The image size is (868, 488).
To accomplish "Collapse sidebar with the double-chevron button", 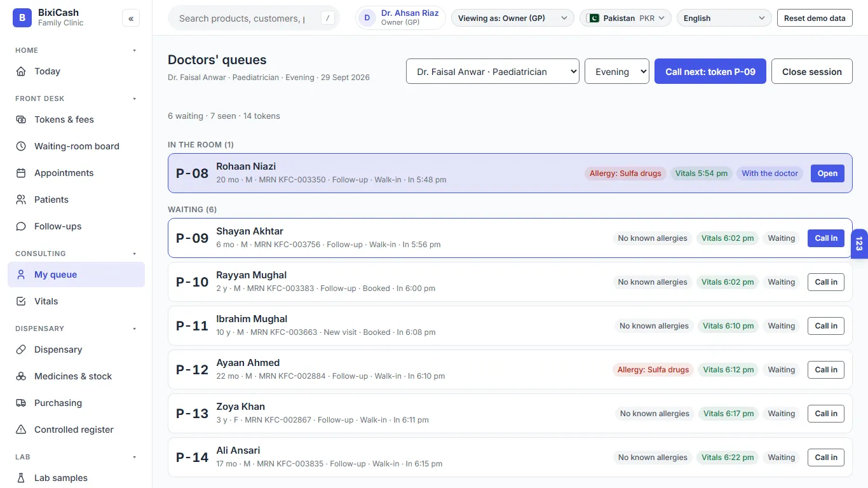I will (x=131, y=18).
